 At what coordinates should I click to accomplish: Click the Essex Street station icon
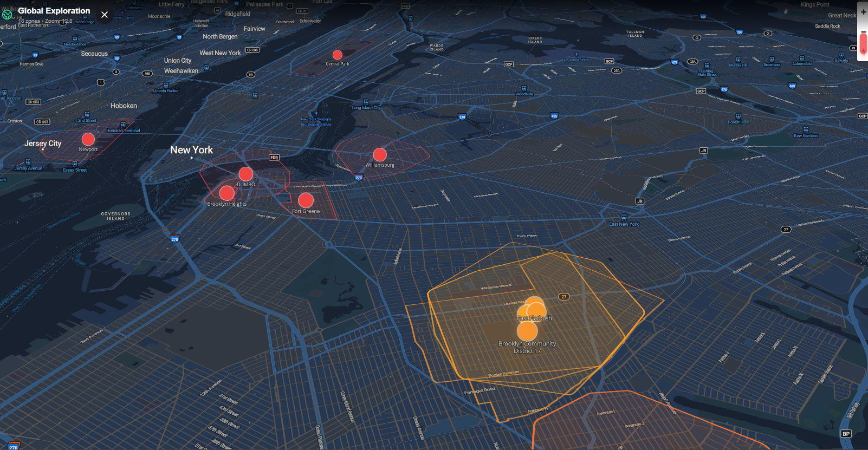point(75,164)
